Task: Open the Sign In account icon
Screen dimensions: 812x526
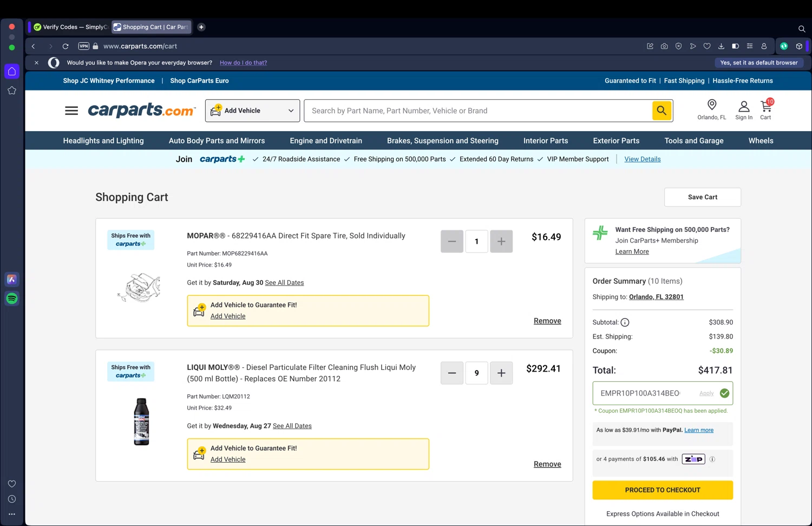Action: 744,106
